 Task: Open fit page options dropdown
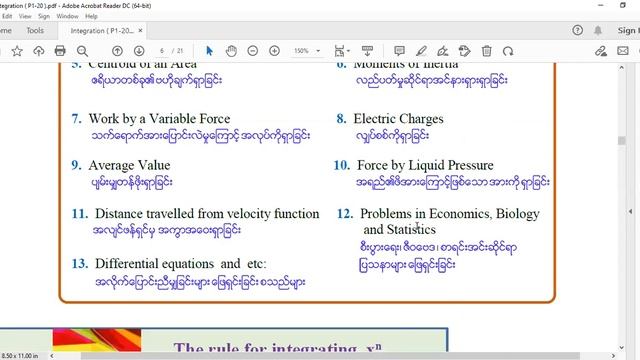[342, 51]
